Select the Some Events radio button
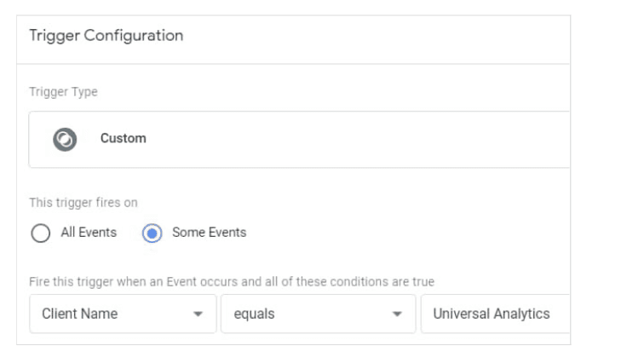The height and width of the screenshot is (346, 644). click(x=152, y=233)
